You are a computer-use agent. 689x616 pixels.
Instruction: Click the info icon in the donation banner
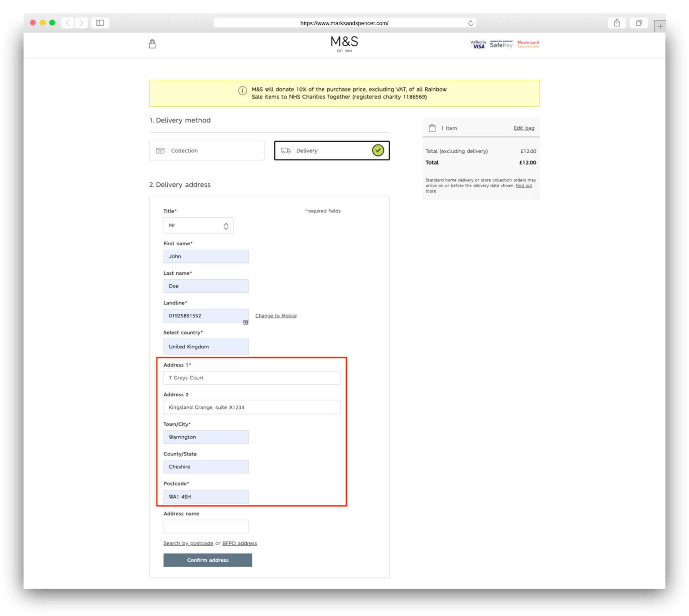[x=242, y=90]
